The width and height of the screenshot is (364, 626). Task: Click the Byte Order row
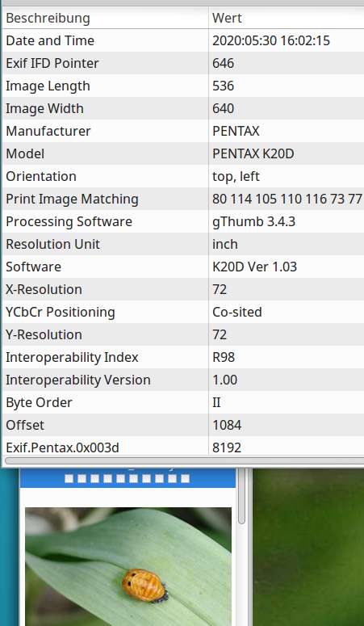[183, 402]
